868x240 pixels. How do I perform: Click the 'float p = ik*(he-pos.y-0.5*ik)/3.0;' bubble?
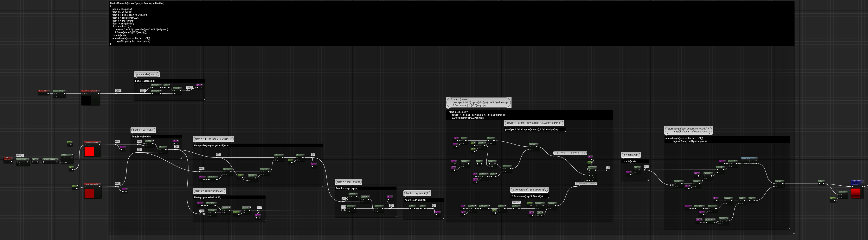click(214, 139)
